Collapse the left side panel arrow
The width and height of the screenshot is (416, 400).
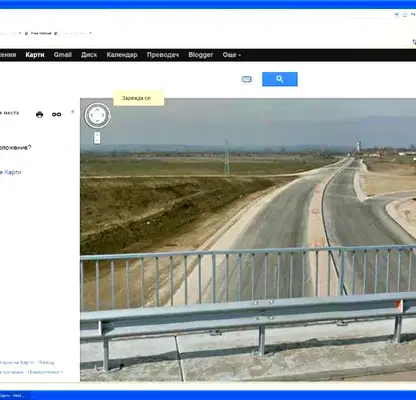73,112
